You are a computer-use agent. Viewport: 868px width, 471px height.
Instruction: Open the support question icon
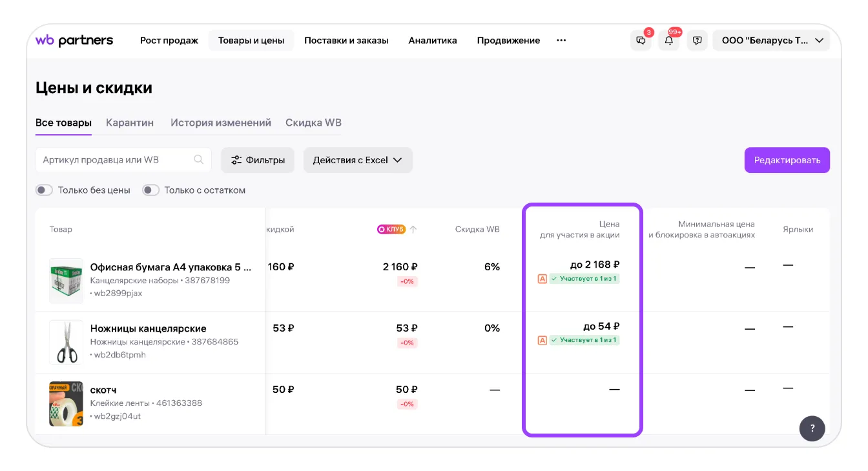pyautogui.click(x=697, y=40)
